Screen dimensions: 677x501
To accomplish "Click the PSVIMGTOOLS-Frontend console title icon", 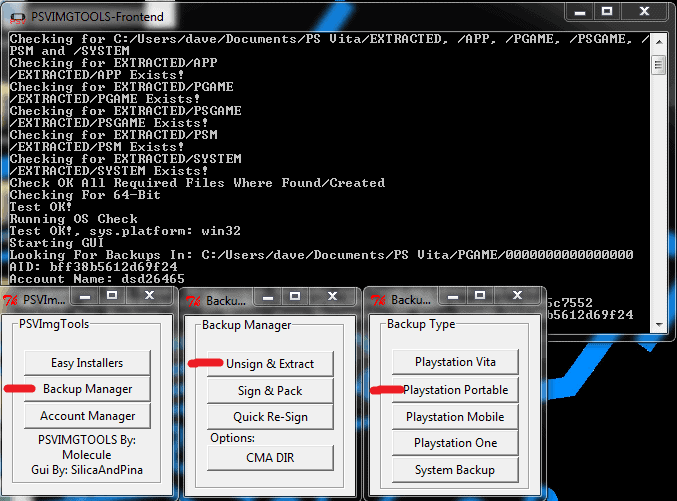I will (x=18, y=18).
